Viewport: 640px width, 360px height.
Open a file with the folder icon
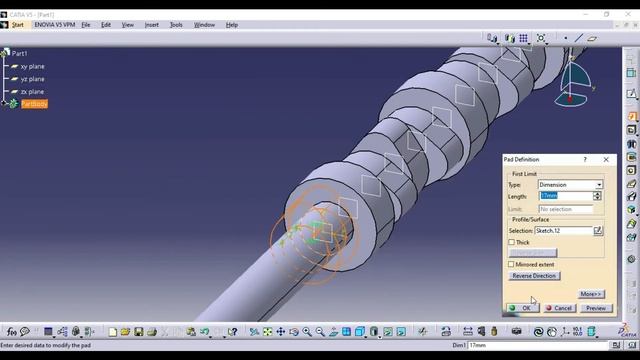click(125, 332)
